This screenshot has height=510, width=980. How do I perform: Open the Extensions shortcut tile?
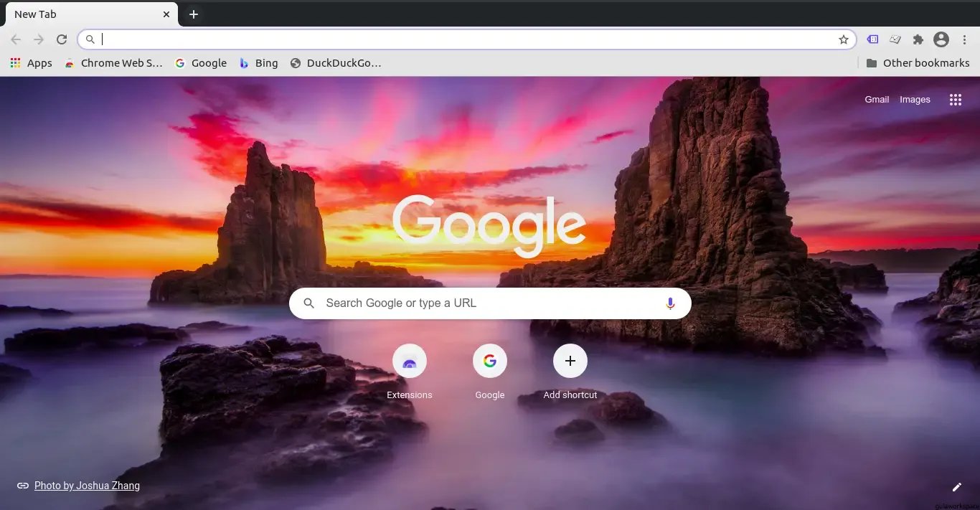pos(410,372)
